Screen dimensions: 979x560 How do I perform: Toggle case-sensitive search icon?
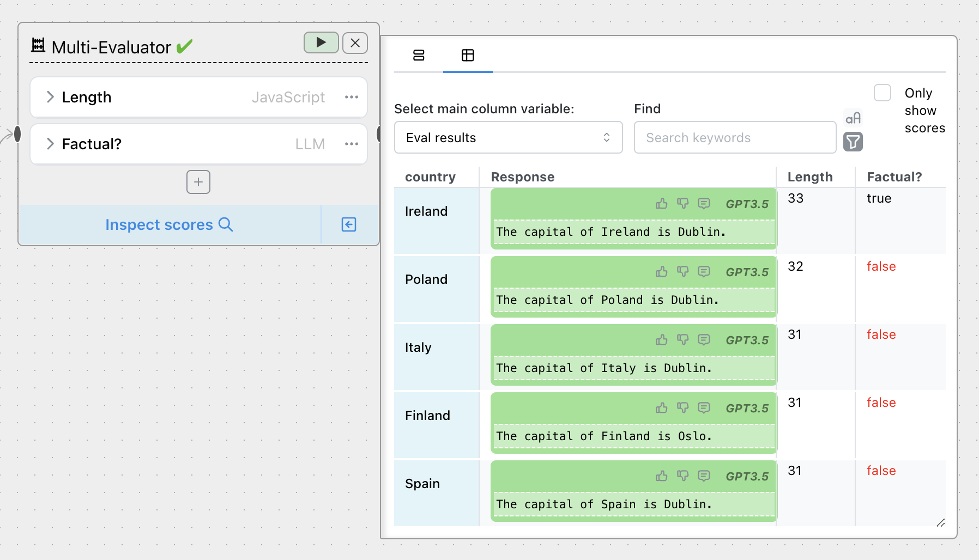click(853, 118)
